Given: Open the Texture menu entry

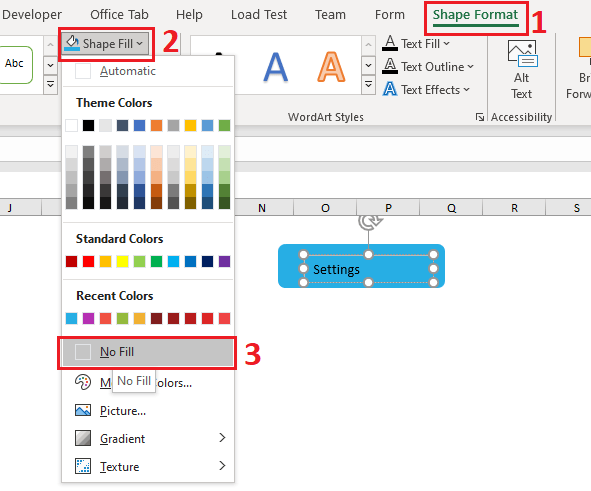Looking at the screenshot, I should (x=148, y=467).
